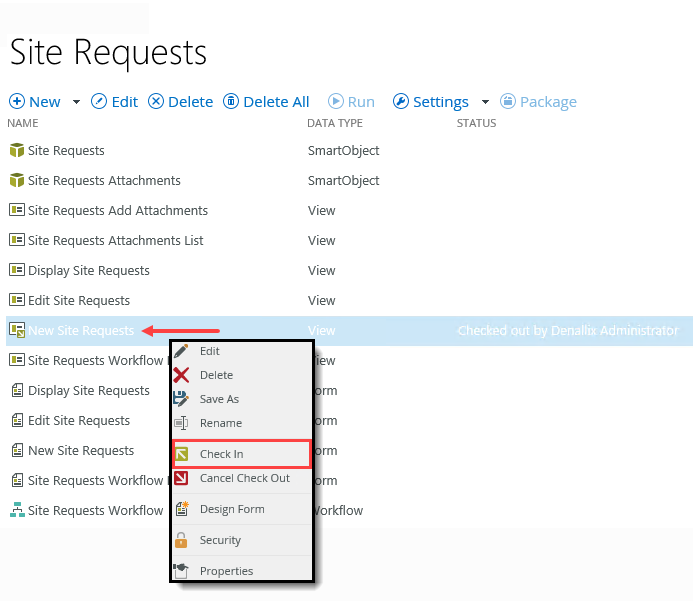Click the Save As disk icon in context menu
The width and height of the screenshot is (693, 601).
(181, 399)
